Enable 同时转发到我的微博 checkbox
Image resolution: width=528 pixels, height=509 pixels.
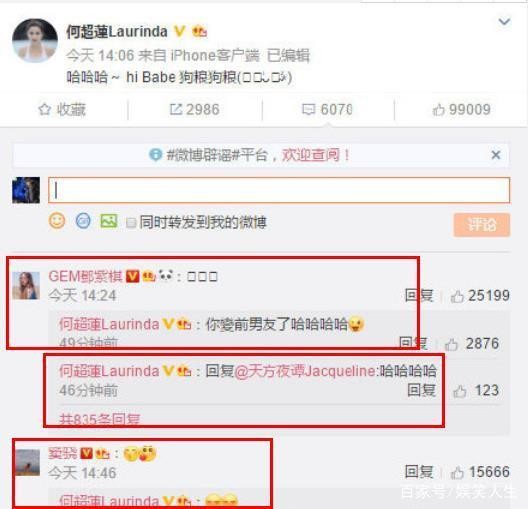[131, 223]
